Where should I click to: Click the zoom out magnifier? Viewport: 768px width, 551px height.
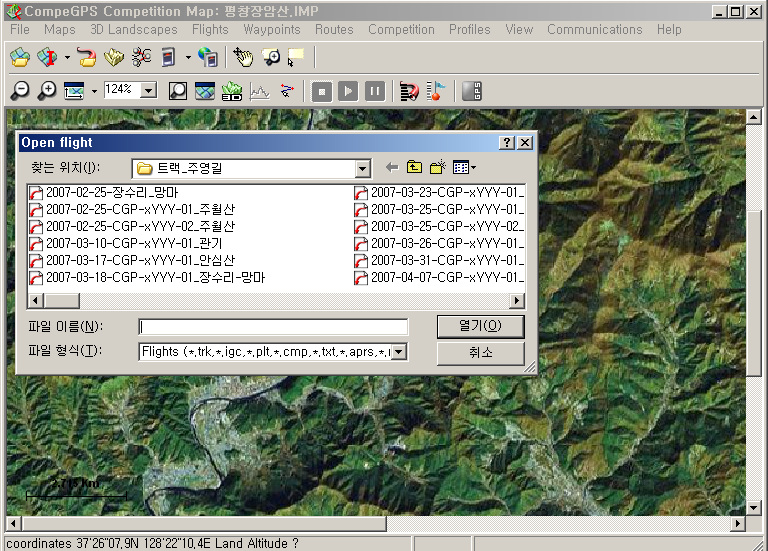21,91
